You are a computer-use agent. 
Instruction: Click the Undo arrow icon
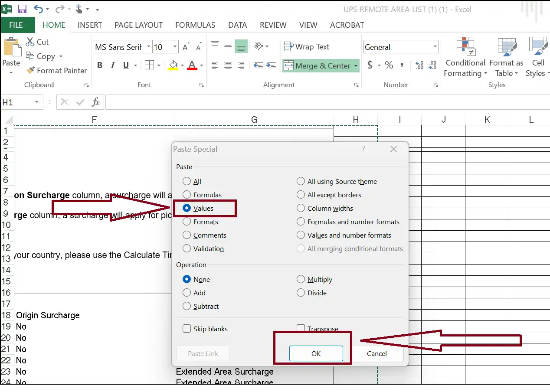pos(38,9)
